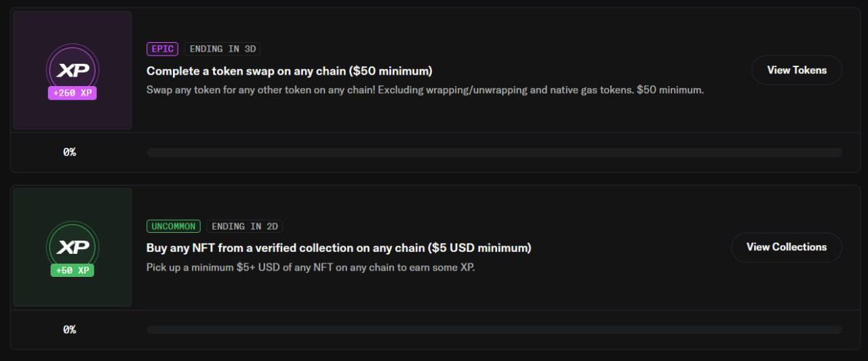Select the green quest thumbnail tile
Image resolution: width=868 pixels, height=361 pixels.
(x=73, y=248)
